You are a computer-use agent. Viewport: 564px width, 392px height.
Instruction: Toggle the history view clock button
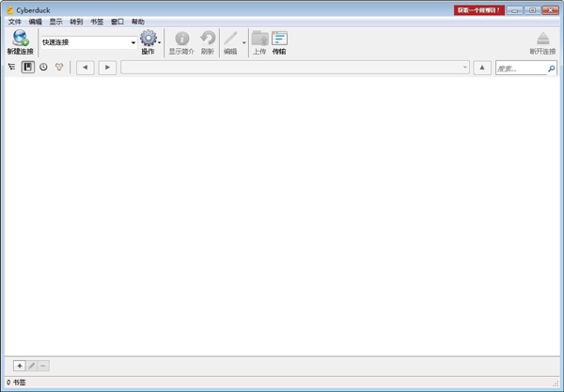coord(43,68)
